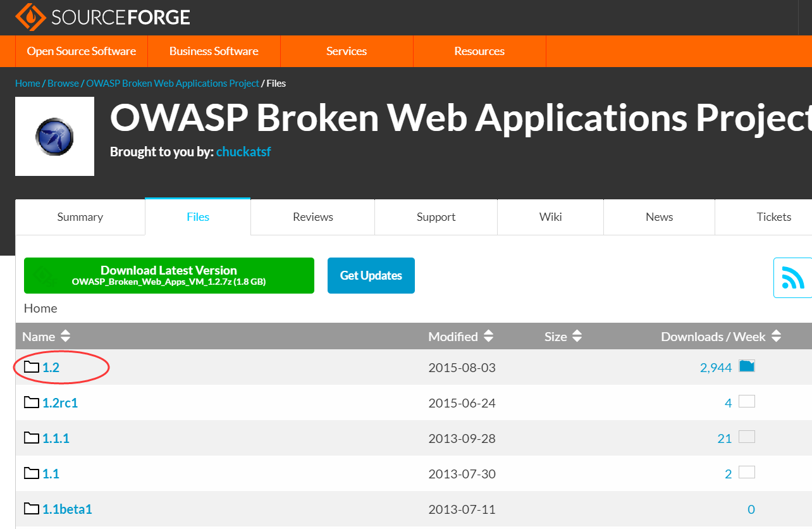Viewport: 812px width, 529px height.
Task: Click the 2,944 downloads count
Action: 715,366
